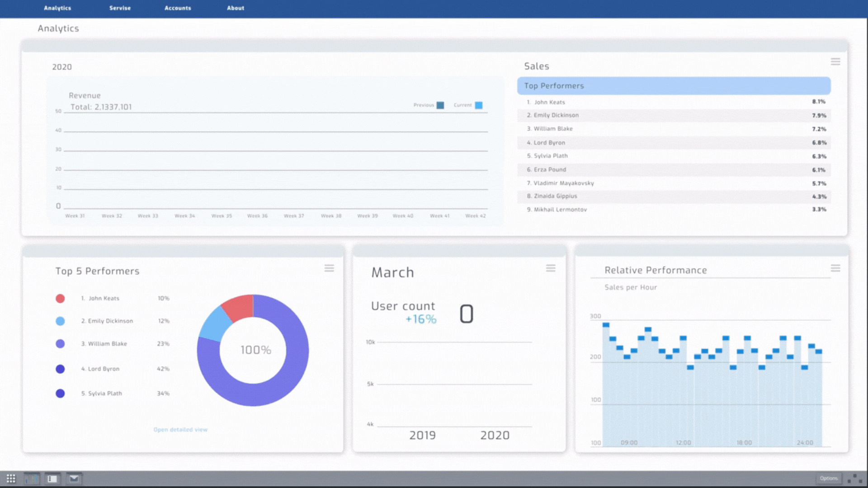Open the apps grid launcher in taskbar

[11, 479]
